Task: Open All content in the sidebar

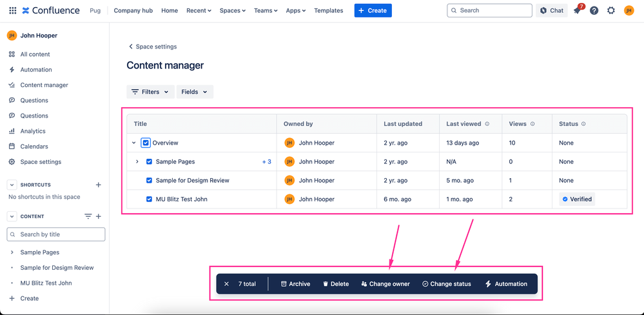Action: pyautogui.click(x=35, y=54)
